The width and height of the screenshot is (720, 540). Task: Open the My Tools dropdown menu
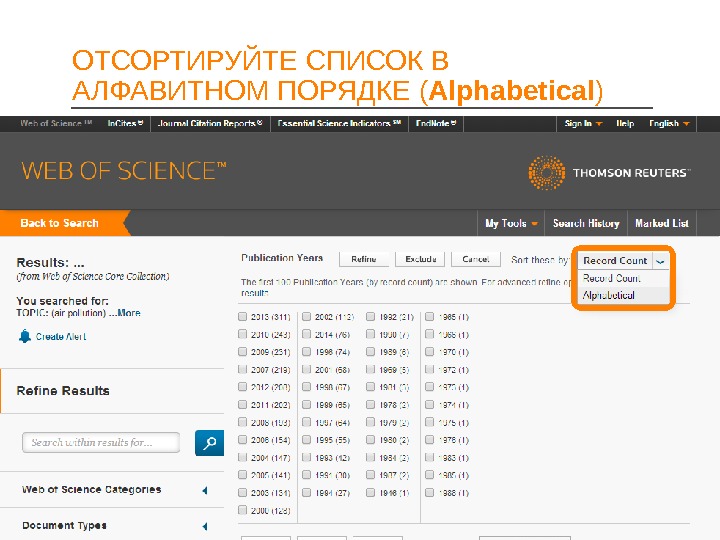pos(511,223)
